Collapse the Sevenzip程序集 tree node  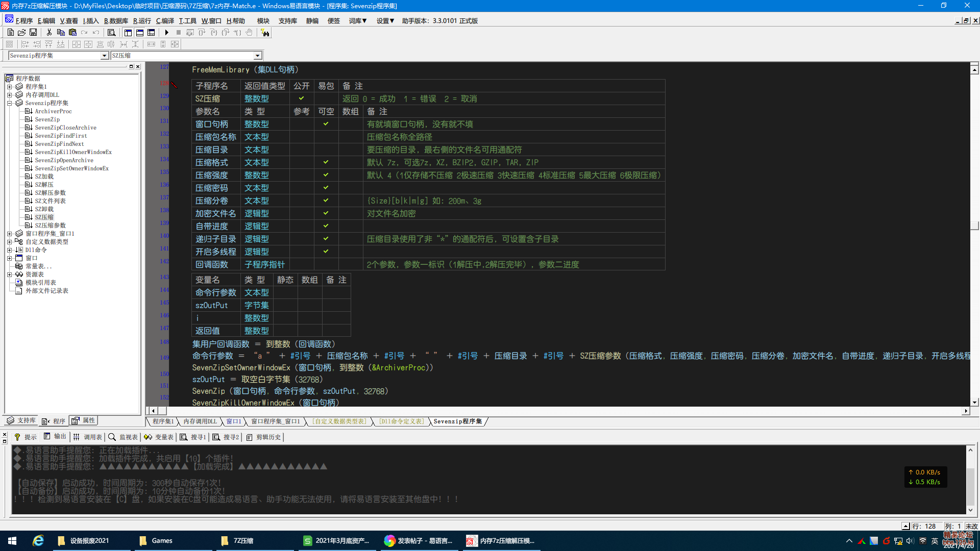click(x=9, y=103)
